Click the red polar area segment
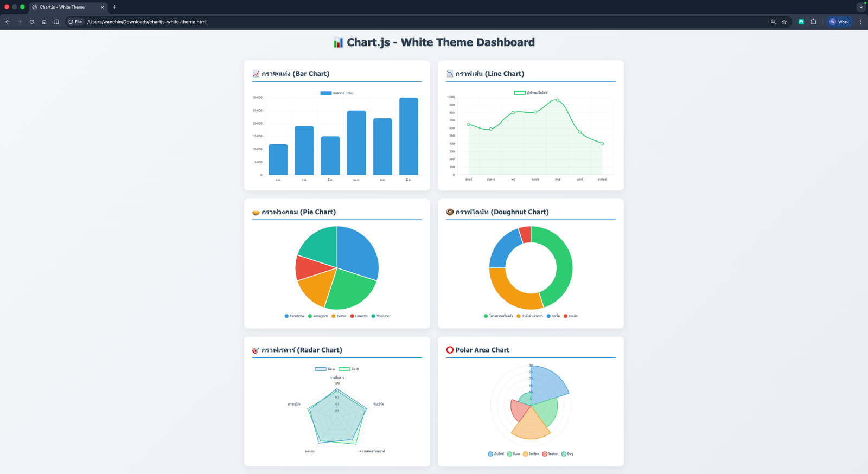 [519, 409]
